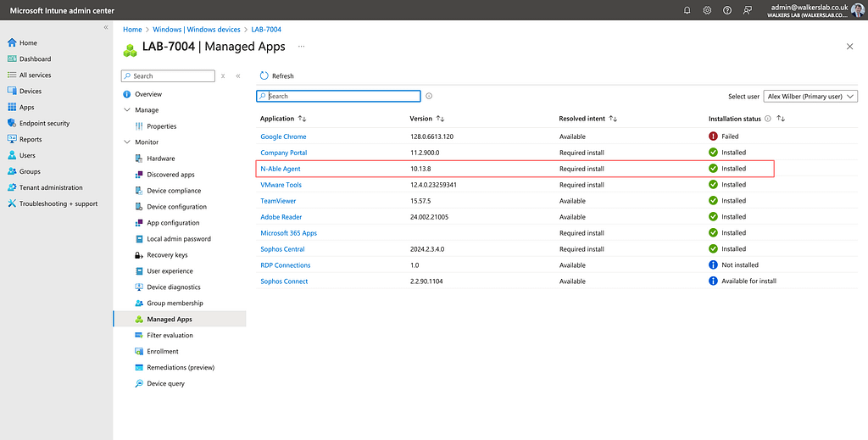Click the feedback icon in top bar
The image size is (868, 440).
747,10
